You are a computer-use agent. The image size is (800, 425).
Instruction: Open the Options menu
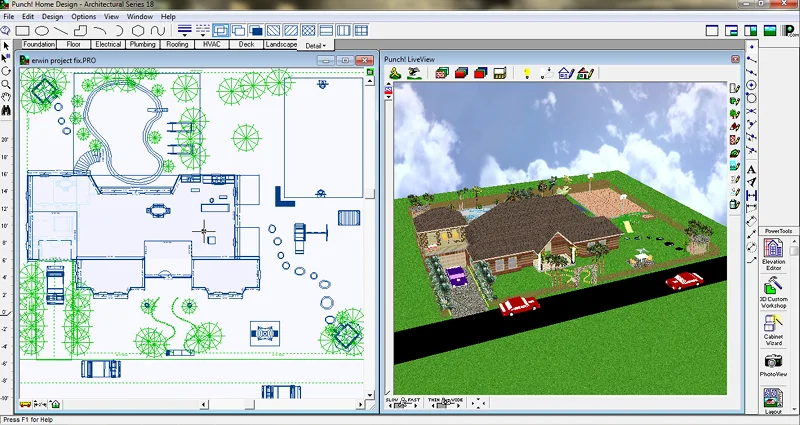(x=84, y=16)
